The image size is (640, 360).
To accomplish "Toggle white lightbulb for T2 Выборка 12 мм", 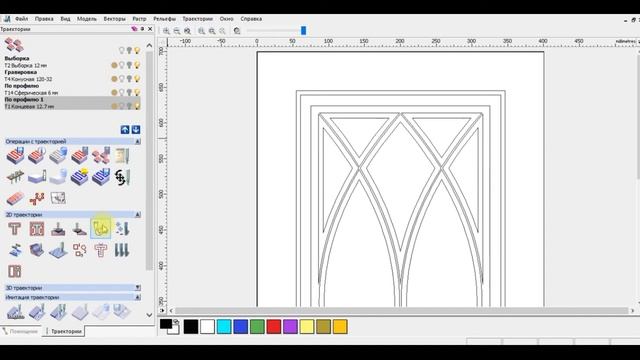I will [122, 65].
